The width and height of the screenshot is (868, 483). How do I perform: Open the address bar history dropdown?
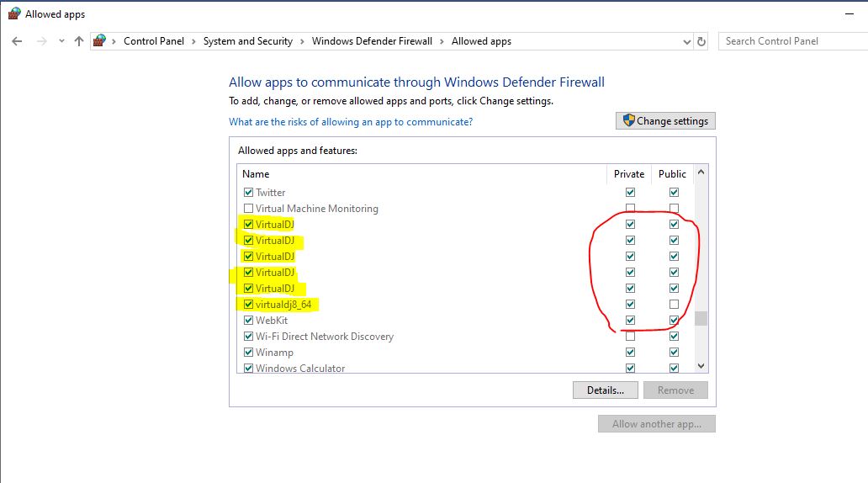click(687, 41)
